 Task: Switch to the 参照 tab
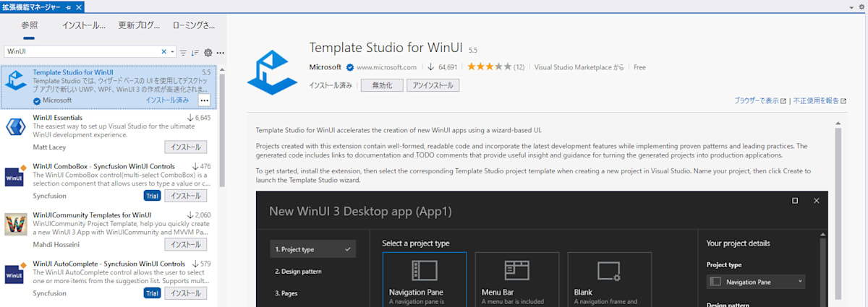pyautogui.click(x=29, y=25)
